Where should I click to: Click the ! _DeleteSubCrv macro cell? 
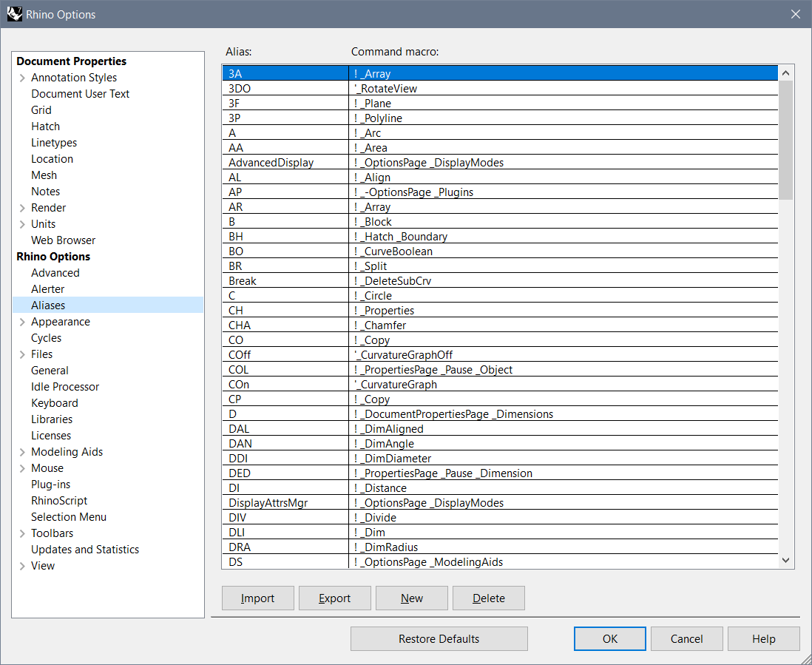point(564,280)
